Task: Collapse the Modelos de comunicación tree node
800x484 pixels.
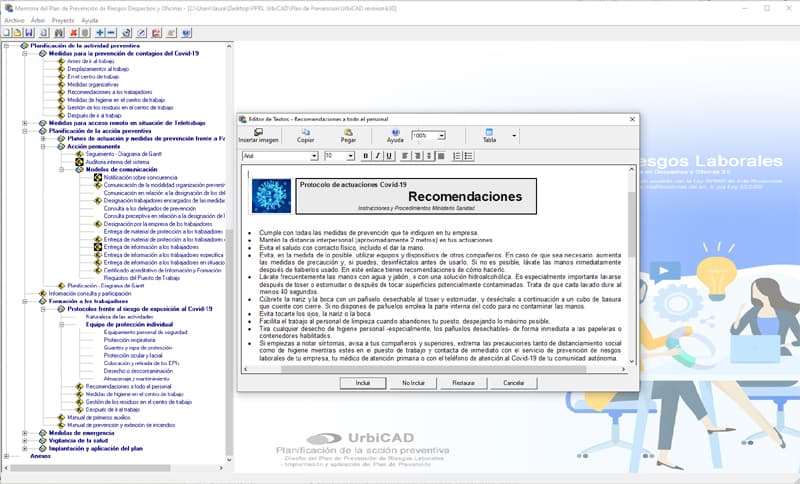Action: (x=61, y=169)
